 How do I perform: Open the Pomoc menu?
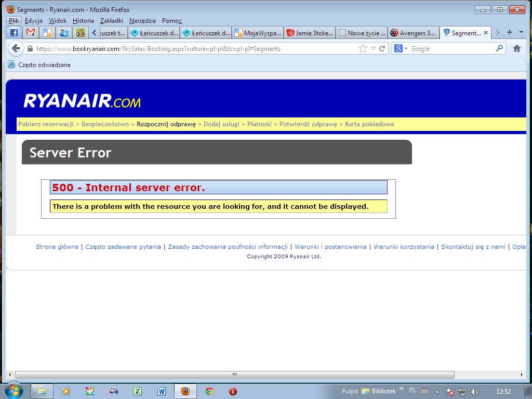point(172,21)
